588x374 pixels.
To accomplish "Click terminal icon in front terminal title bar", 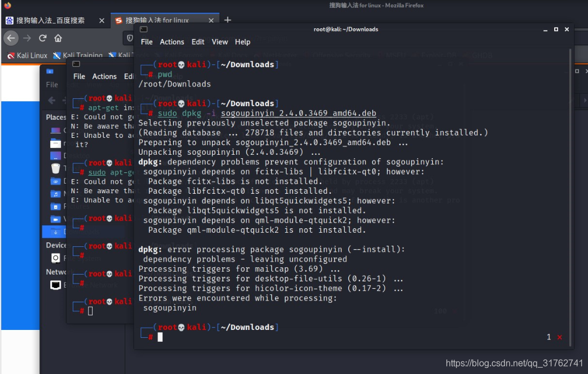I will (144, 29).
